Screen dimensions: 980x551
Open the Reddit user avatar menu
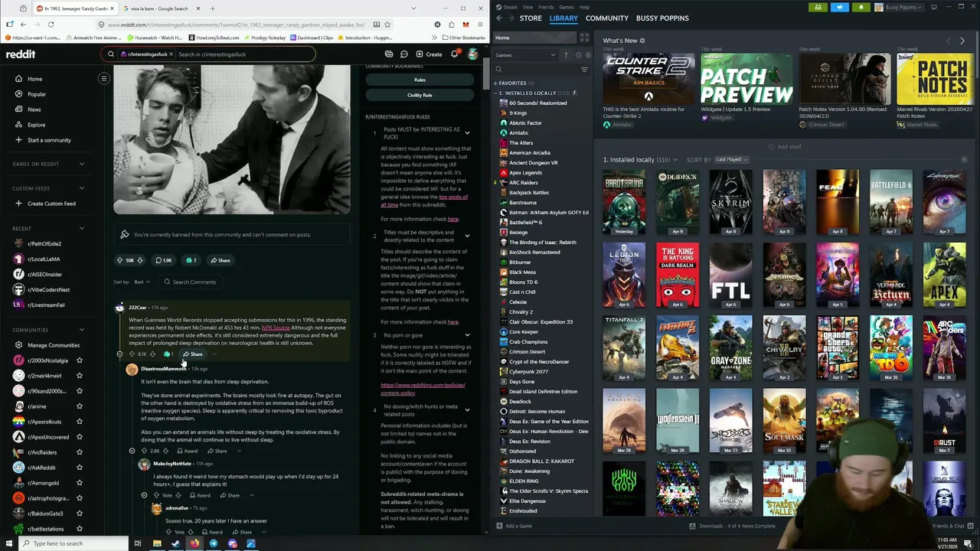coord(472,54)
